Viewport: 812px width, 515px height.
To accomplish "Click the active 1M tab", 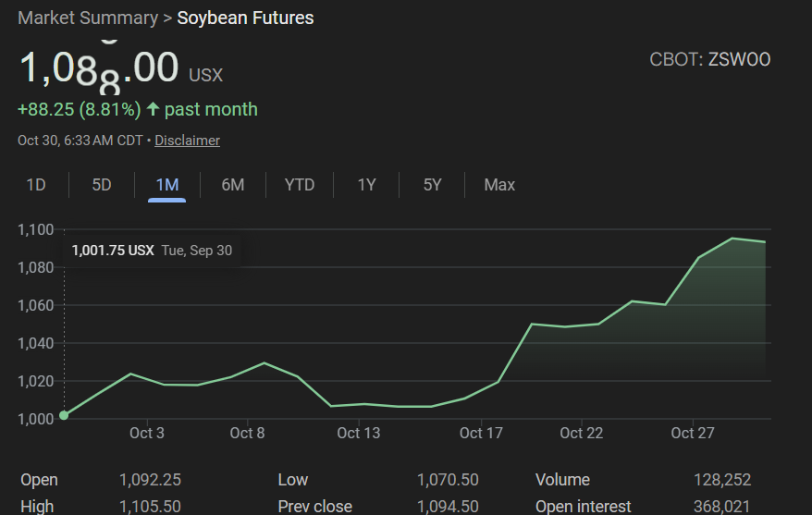I will pyautogui.click(x=167, y=185).
